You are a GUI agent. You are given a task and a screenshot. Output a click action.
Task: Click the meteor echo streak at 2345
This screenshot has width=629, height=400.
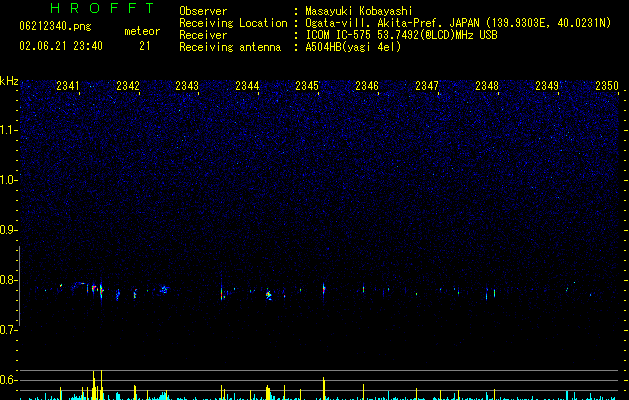[324, 288]
